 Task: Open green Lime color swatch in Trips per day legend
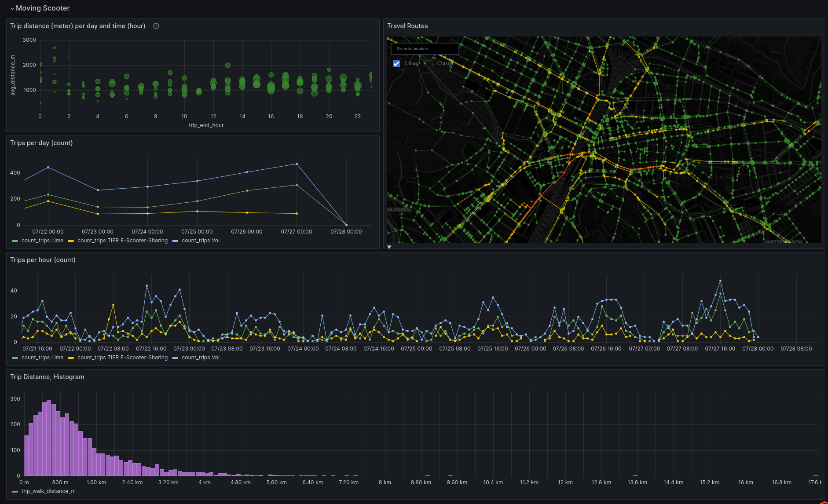point(15,241)
